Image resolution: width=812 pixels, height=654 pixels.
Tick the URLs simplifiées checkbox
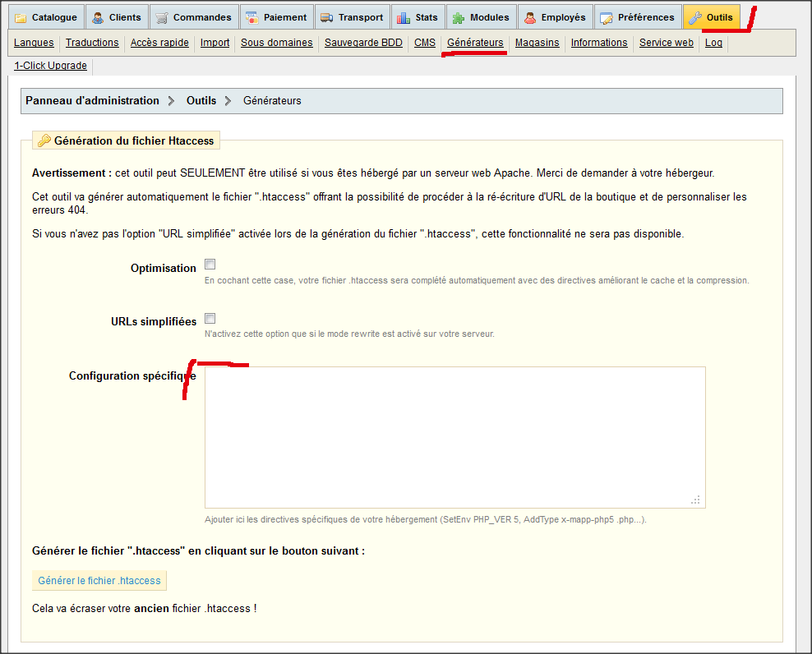click(210, 319)
